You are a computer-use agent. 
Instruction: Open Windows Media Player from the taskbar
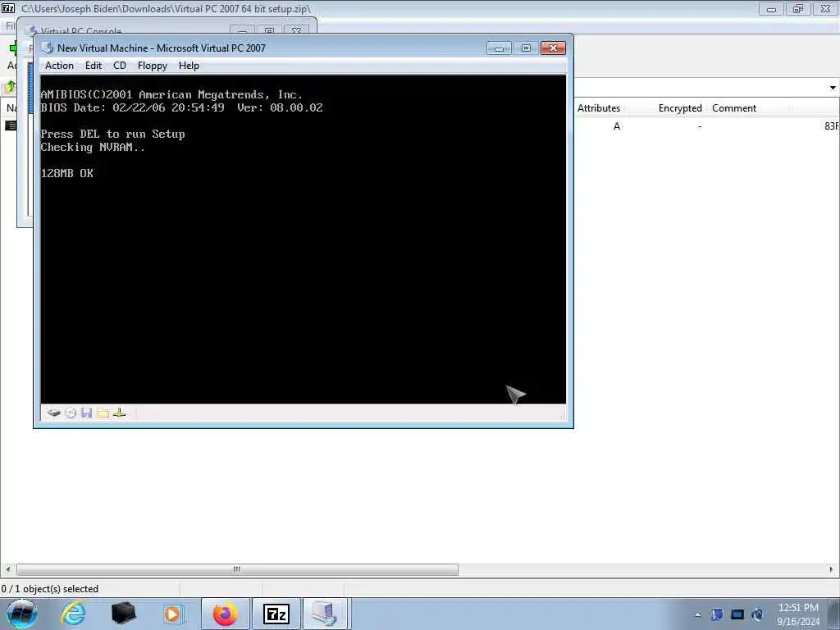click(x=173, y=614)
